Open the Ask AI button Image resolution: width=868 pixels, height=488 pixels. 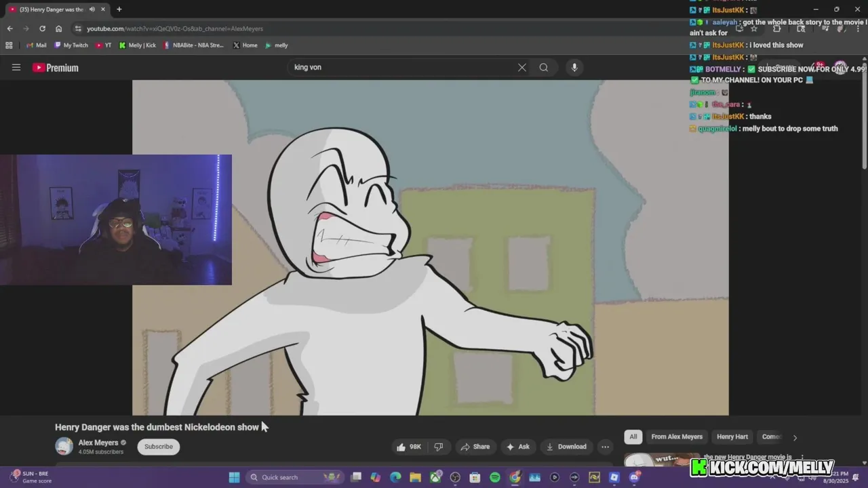pyautogui.click(x=517, y=447)
